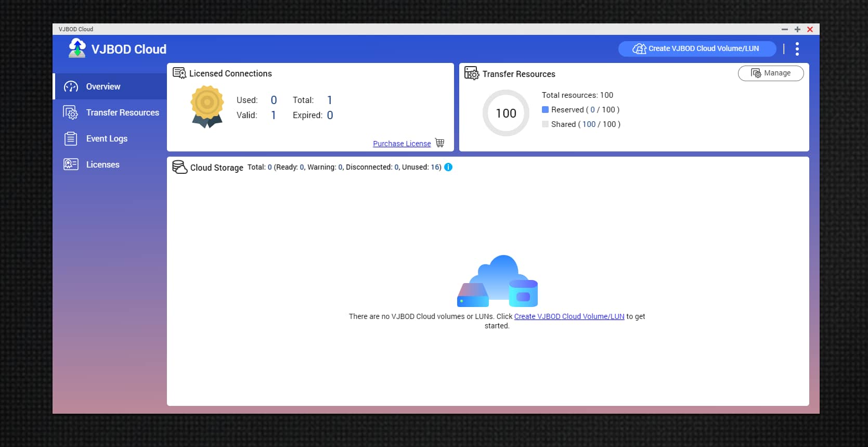This screenshot has height=447, width=868.
Task: Close the VJBOD Cloud window
Action: tap(810, 29)
